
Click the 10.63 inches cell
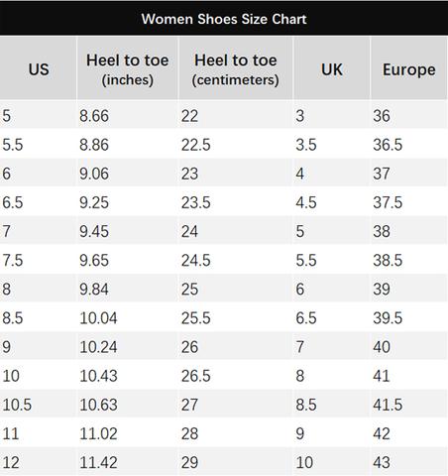coord(128,405)
